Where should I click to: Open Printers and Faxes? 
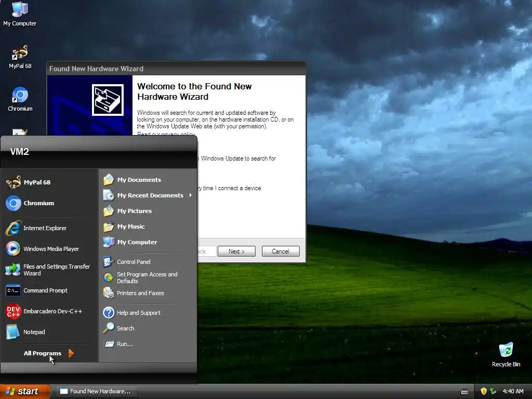[148, 293]
